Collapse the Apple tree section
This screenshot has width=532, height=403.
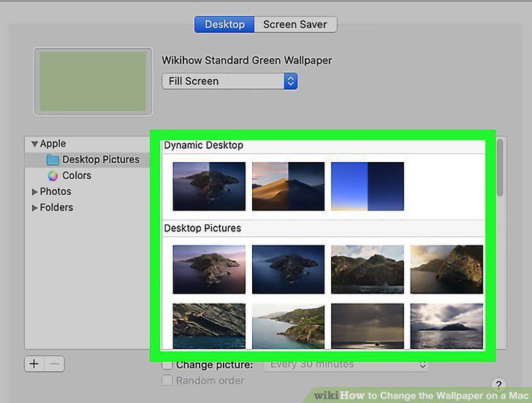[x=34, y=144]
